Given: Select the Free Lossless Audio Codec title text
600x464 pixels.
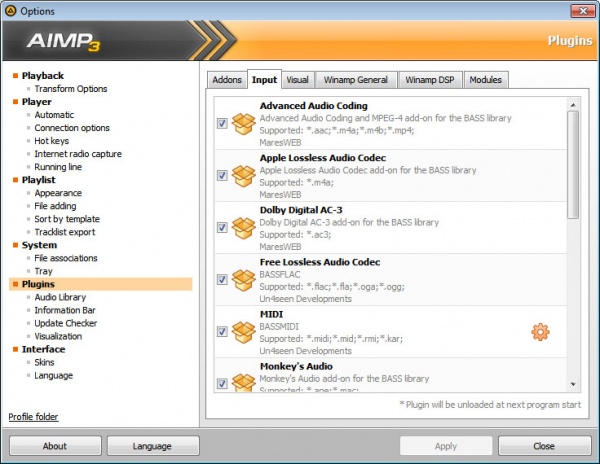Looking at the screenshot, I should pos(320,262).
